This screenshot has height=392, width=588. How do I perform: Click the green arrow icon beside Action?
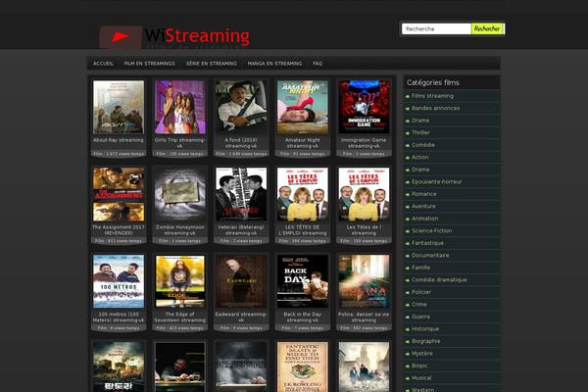(x=408, y=158)
